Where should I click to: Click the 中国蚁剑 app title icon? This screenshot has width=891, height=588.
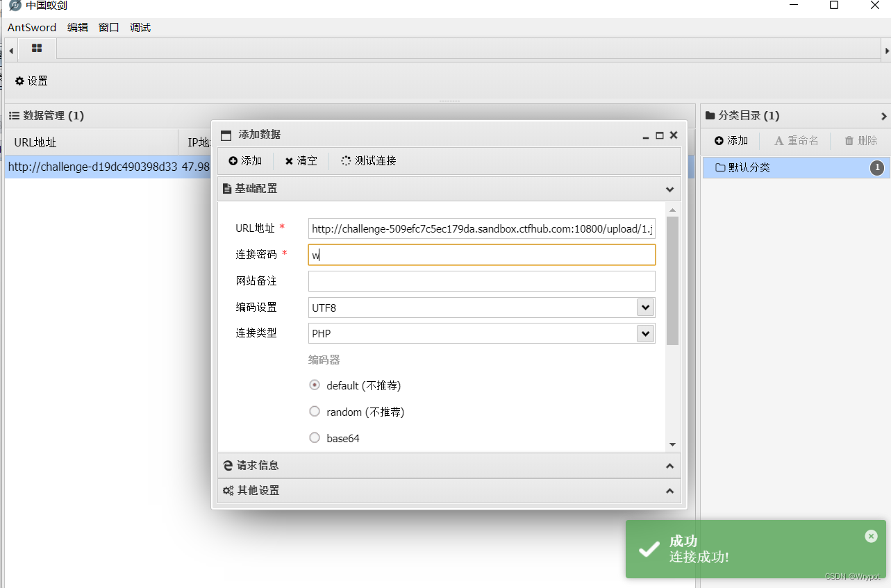pos(15,6)
